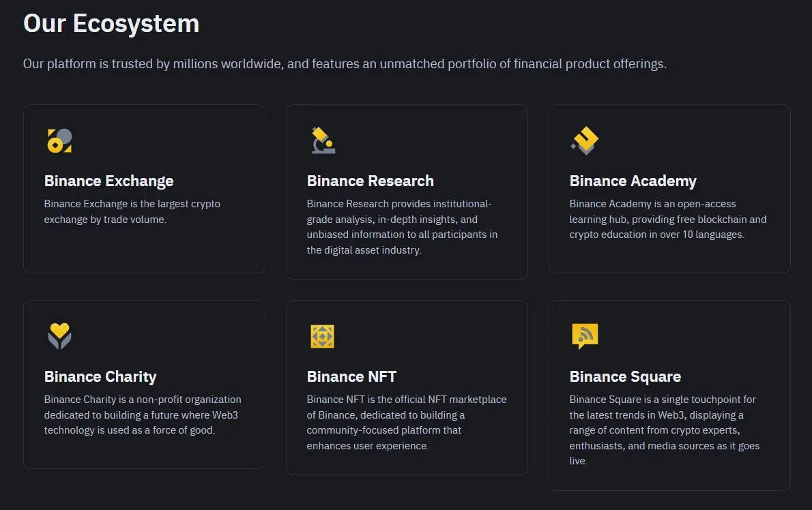
Task: Click the Binance Academy heading
Action: (x=633, y=181)
